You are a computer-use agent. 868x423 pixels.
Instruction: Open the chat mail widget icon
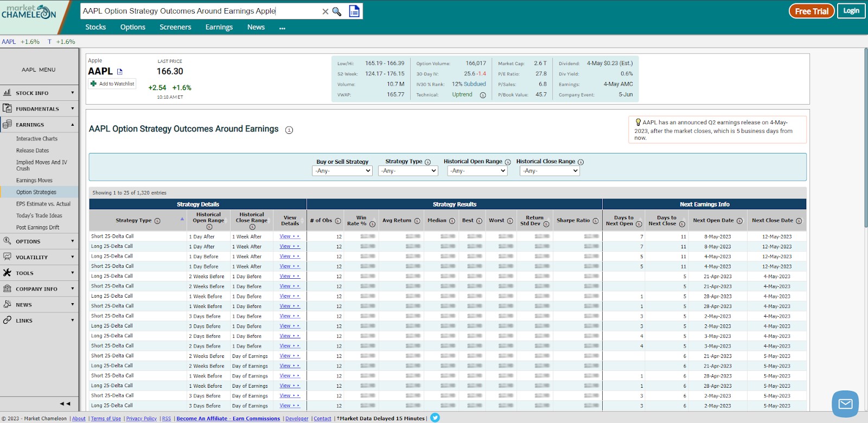(x=845, y=403)
